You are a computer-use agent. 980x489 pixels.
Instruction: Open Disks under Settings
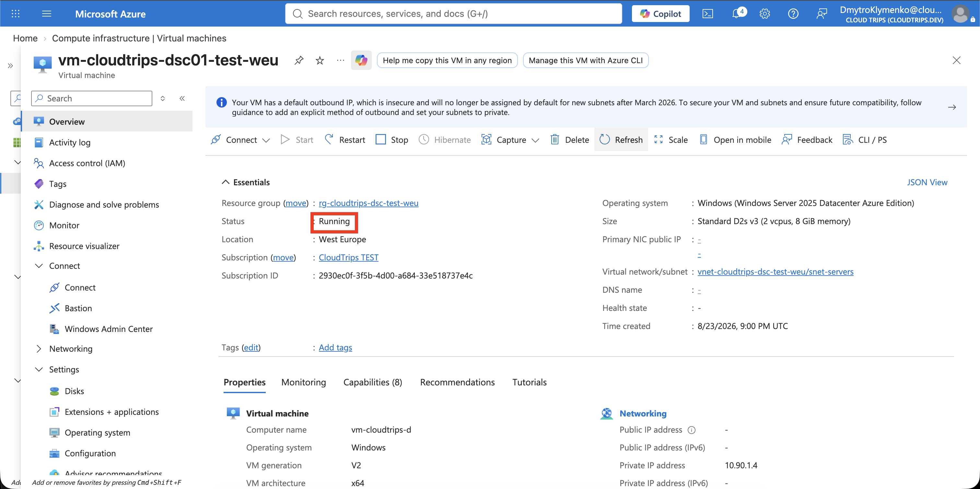(74, 391)
